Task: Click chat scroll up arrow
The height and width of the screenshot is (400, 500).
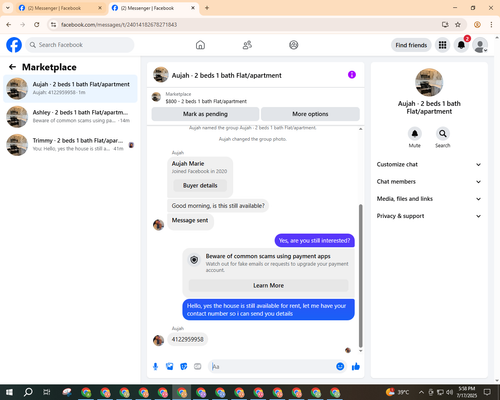Action: 360,129
